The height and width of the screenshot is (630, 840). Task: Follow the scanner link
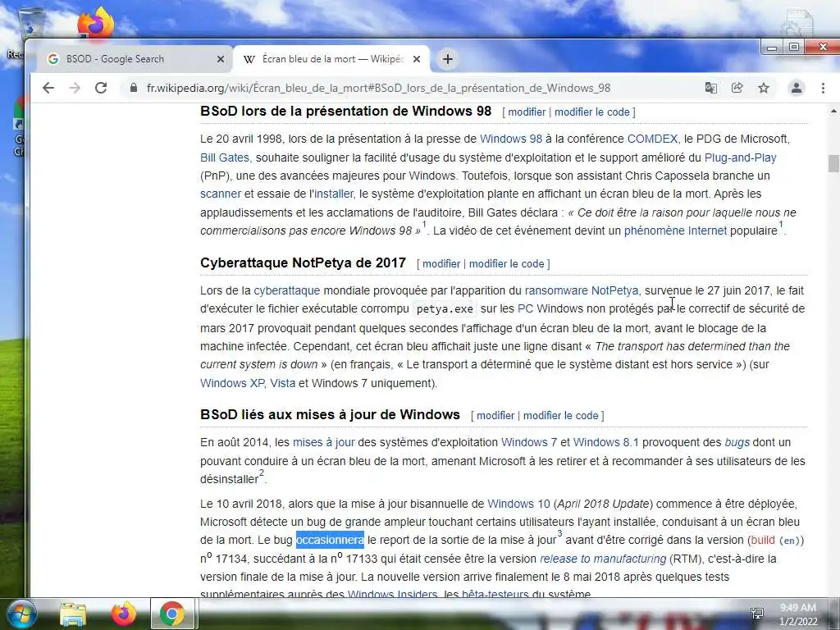tap(221, 194)
